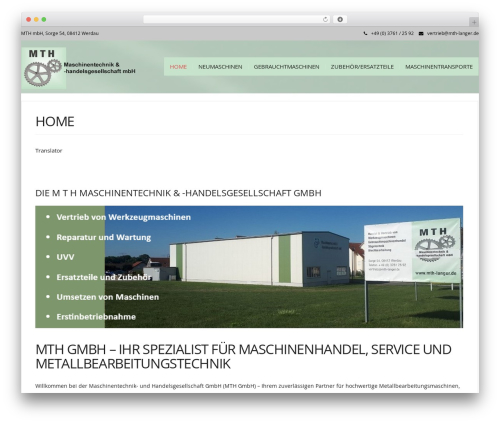Screen dimensions: 500x423
Task: Click the 'MTH GMBH – IHR SPEZIALIST' heading
Action: coord(243,356)
